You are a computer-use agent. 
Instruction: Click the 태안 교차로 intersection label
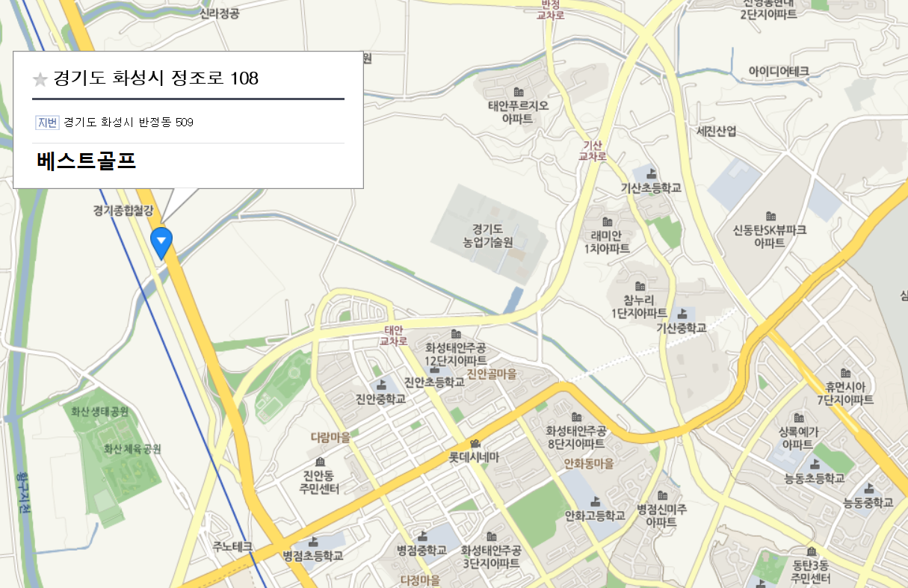[394, 335]
